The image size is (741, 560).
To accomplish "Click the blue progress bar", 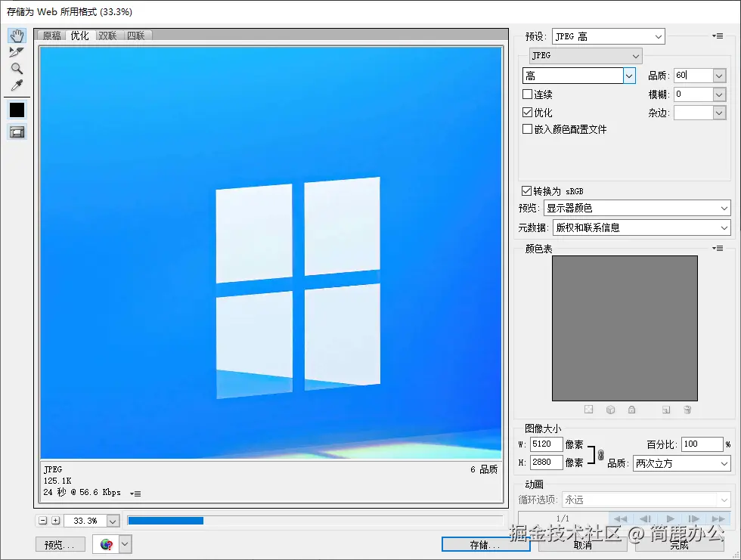I will pyautogui.click(x=166, y=521).
